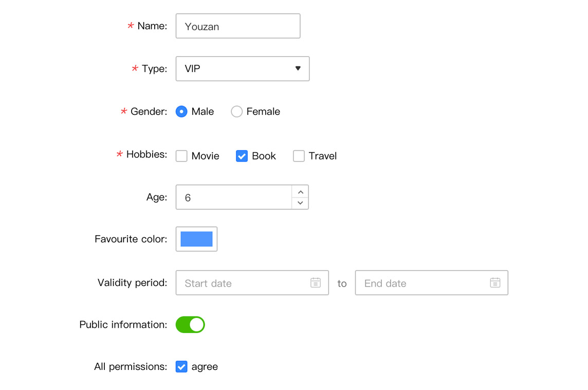Open the Favourite color blue swatch

[x=196, y=239]
